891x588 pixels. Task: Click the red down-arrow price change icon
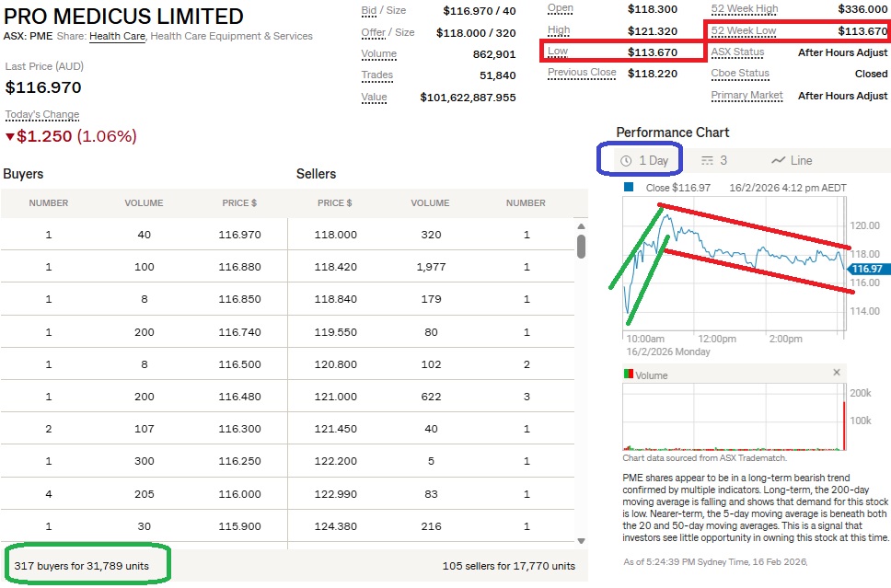[10, 137]
